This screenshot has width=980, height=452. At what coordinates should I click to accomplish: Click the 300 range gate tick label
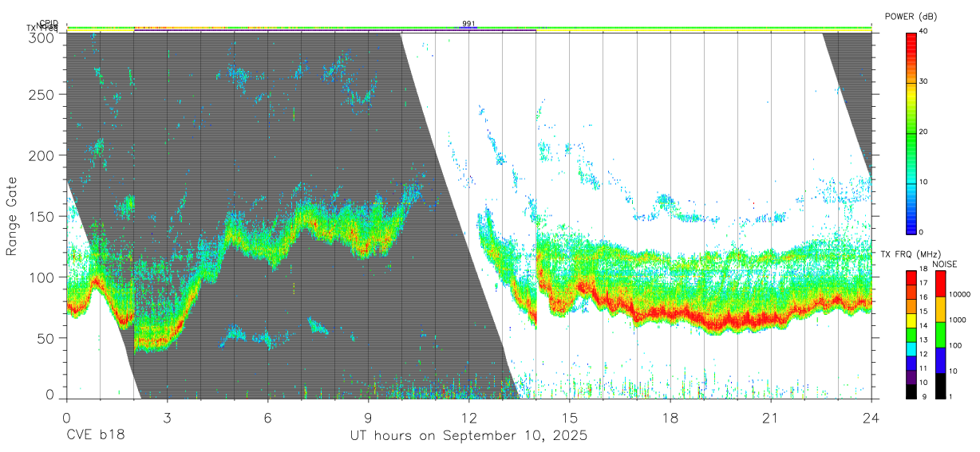pos(41,37)
